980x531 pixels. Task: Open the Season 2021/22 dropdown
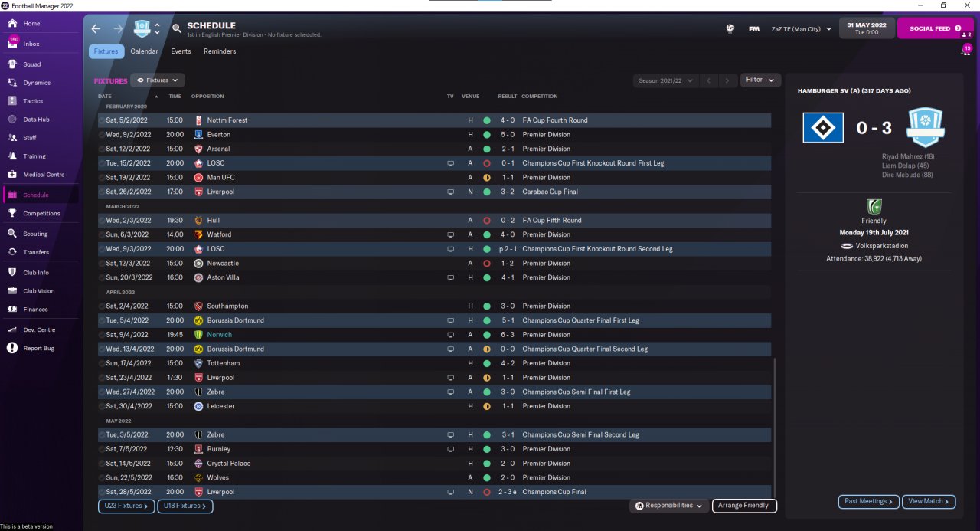click(665, 80)
